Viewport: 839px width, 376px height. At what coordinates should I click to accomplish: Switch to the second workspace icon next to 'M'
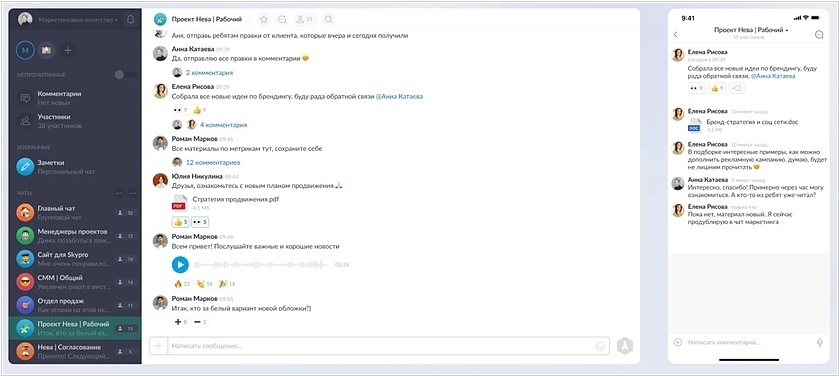click(47, 51)
